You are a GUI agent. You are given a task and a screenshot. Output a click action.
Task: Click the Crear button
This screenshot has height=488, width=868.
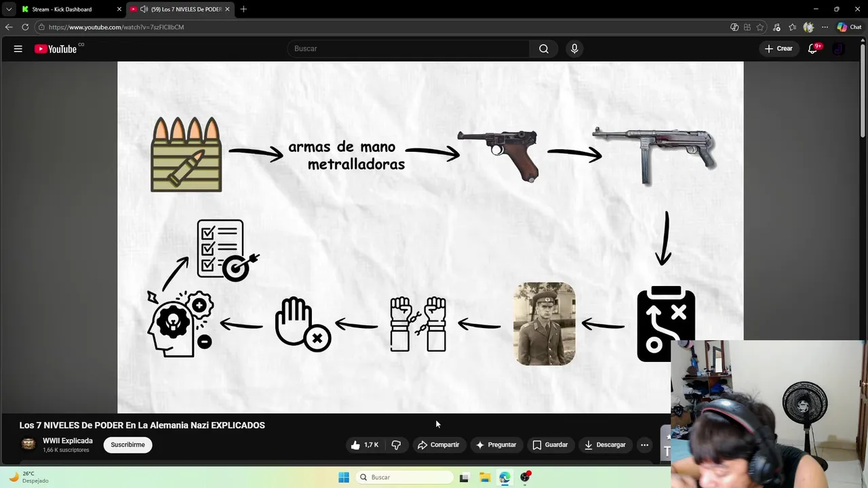click(x=778, y=49)
